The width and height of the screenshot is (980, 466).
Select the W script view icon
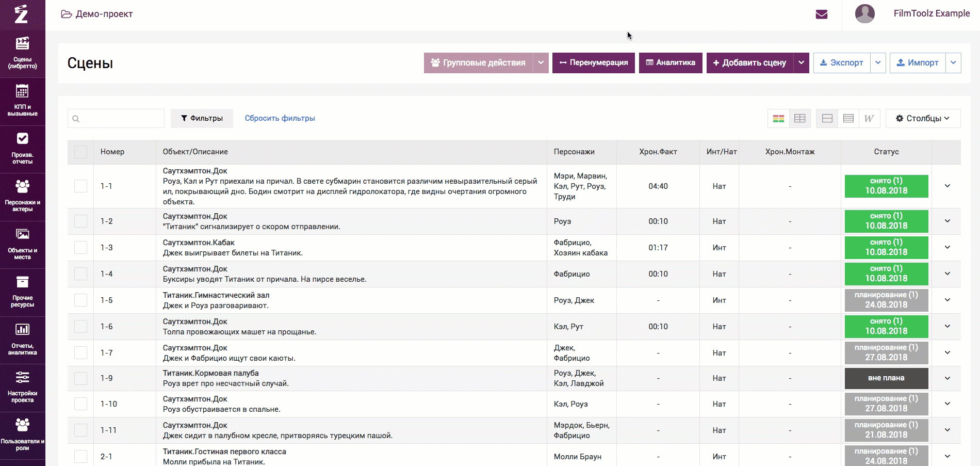coord(869,118)
